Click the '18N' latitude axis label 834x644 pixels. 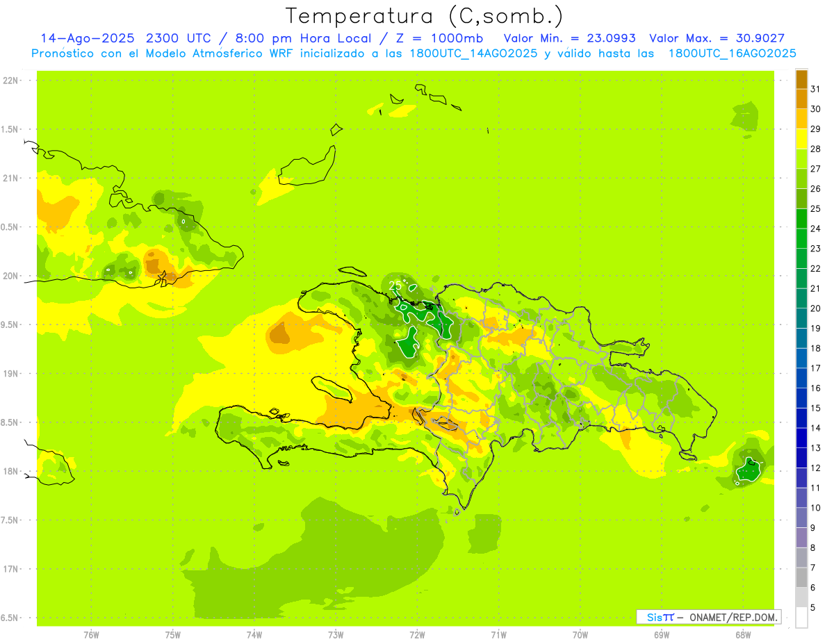pos(12,472)
